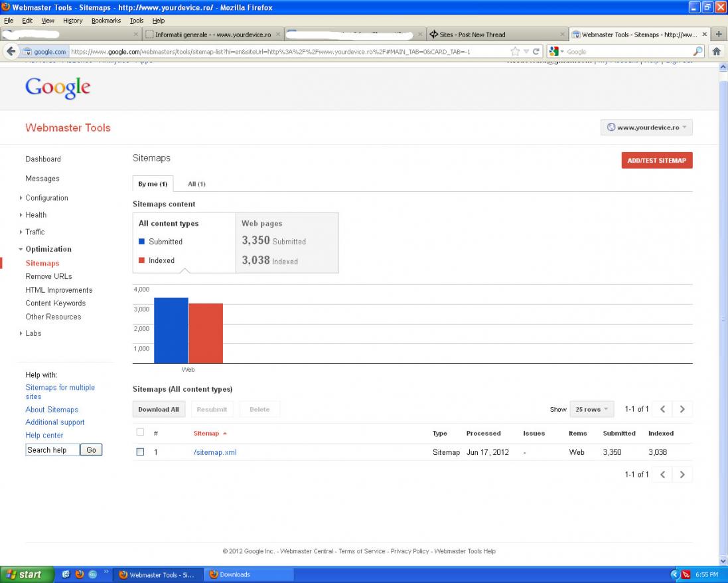The width and height of the screenshot is (728, 583).
Task: Expand hidden system tray icons
Action: point(675,574)
